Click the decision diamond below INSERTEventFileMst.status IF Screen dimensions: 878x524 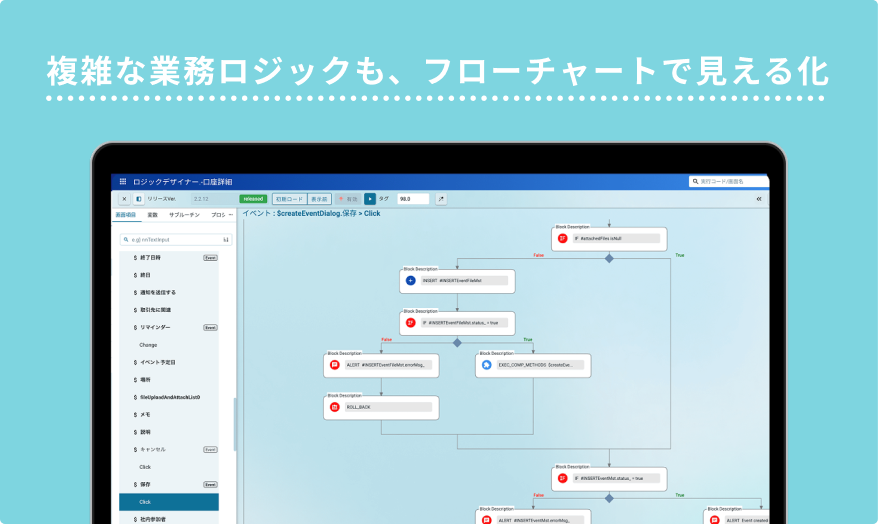pyautogui.click(x=457, y=343)
